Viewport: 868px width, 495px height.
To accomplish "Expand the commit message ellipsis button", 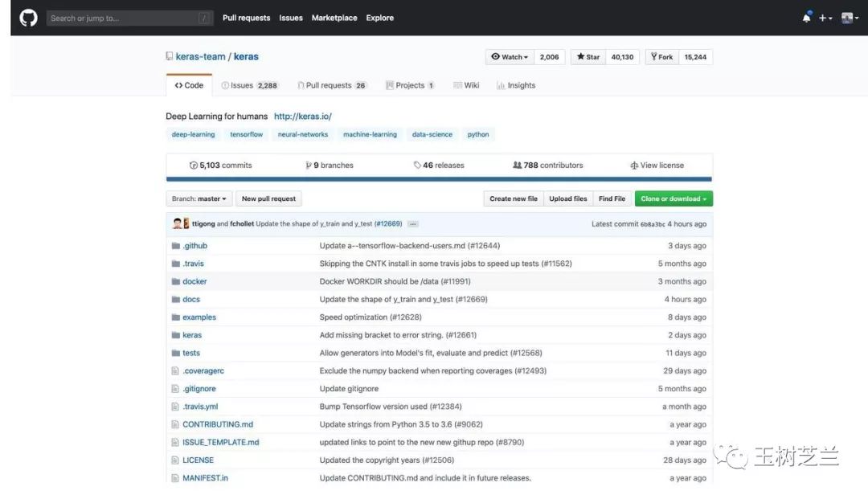I will [413, 224].
